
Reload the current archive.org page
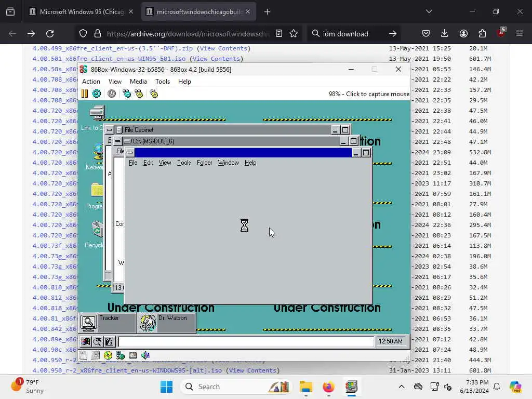pos(50,34)
